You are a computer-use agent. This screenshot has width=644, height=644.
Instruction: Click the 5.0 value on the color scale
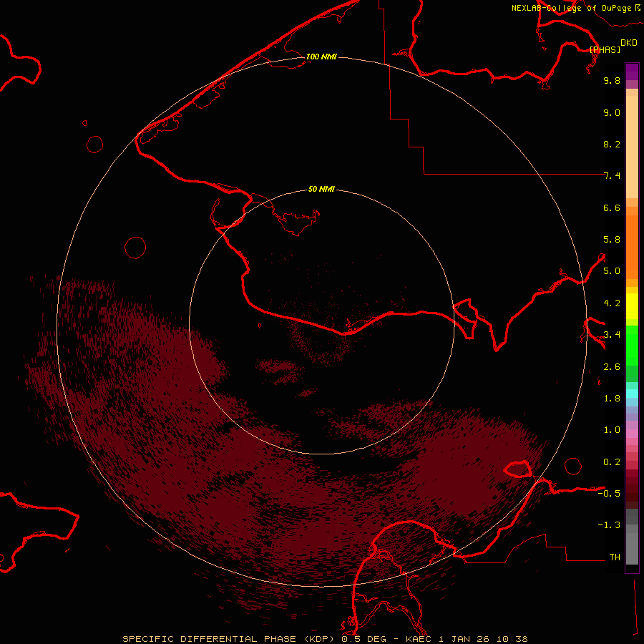(x=612, y=271)
